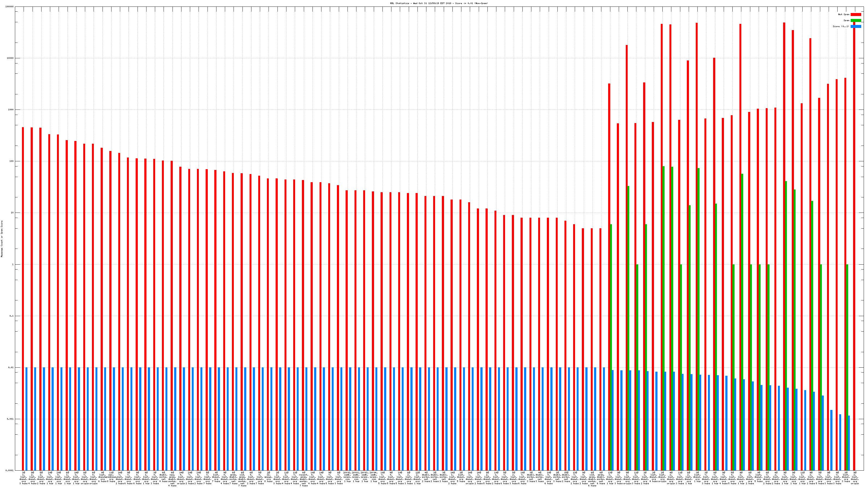Image resolution: width=868 pixels, height=488 pixels.
Task: Select the 'Not Spam' legend label
Action: (844, 14)
